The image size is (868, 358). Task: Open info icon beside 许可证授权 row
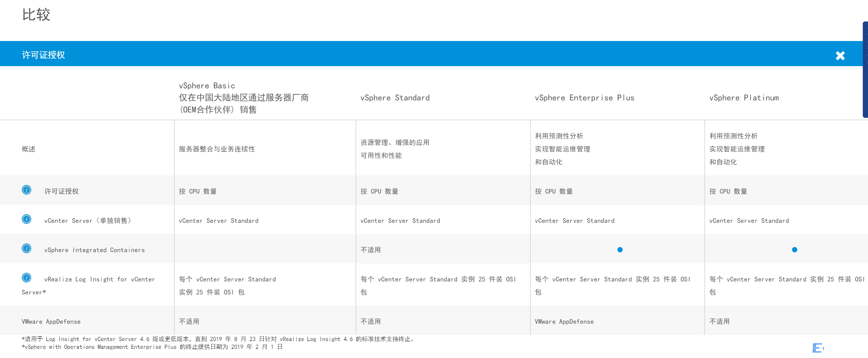pyautogui.click(x=26, y=190)
